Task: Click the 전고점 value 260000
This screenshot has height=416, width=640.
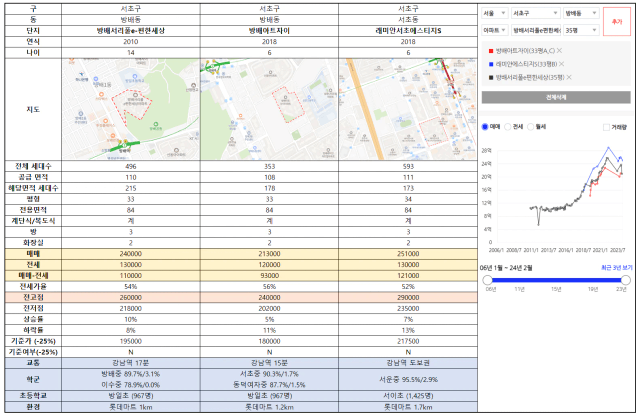Action: tap(131, 298)
